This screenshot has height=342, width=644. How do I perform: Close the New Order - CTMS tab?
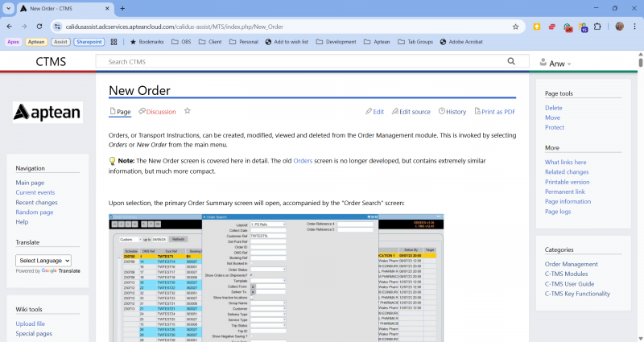(x=107, y=8)
